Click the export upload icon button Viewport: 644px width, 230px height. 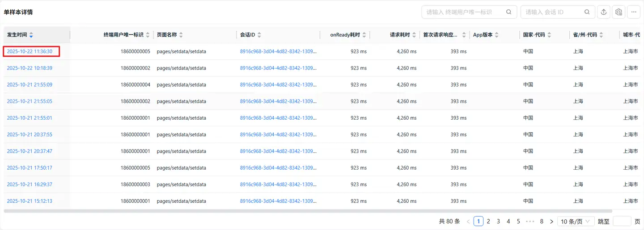604,12
